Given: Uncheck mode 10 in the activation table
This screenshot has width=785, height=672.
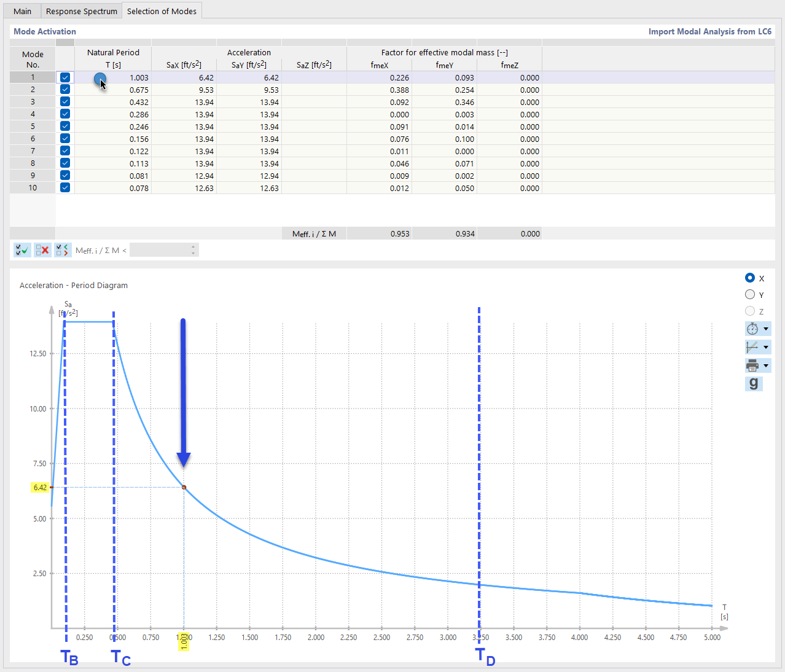Looking at the screenshot, I should (64, 187).
